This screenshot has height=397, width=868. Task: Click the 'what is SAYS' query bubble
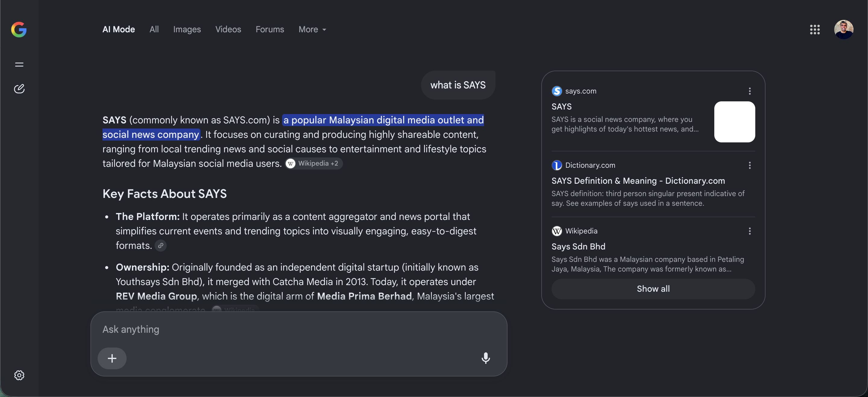pyautogui.click(x=458, y=85)
